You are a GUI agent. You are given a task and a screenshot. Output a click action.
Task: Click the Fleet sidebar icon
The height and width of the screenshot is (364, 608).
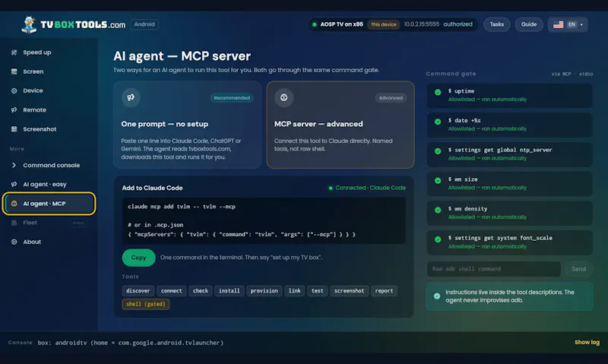[14, 223]
